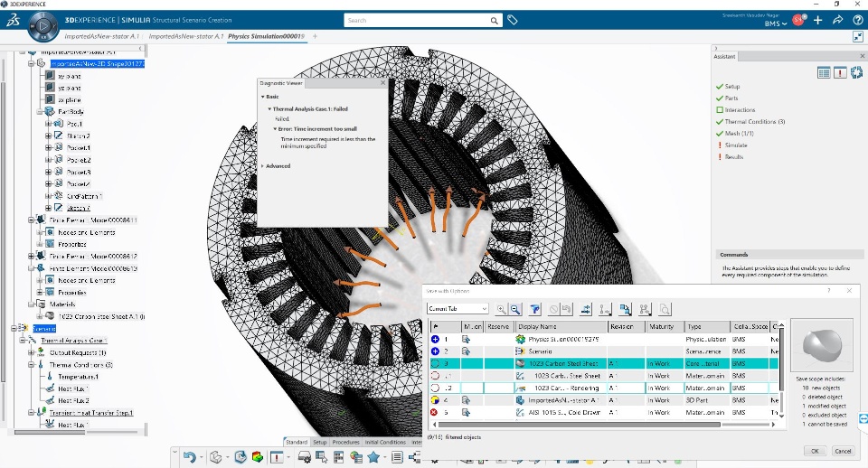868x468 pixels.
Task: Click the blue plus status of row 2
Action: point(435,351)
